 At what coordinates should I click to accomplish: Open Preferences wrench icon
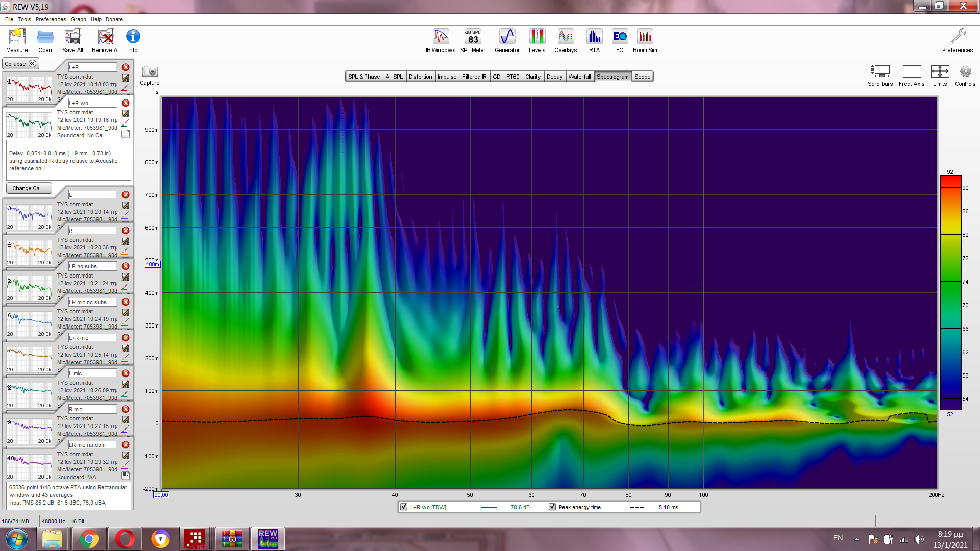pyautogui.click(x=958, y=40)
